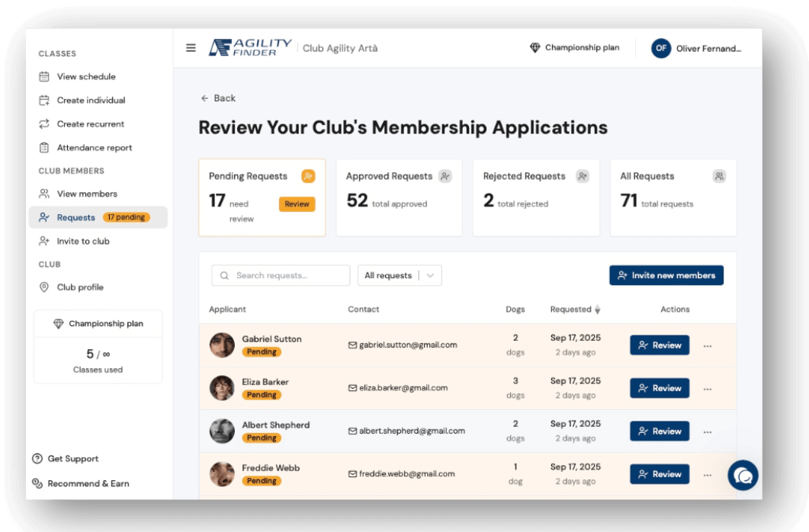809x532 pixels.
Task: Click the Rejected Requests card icon
Action: [x=583, y=176]
